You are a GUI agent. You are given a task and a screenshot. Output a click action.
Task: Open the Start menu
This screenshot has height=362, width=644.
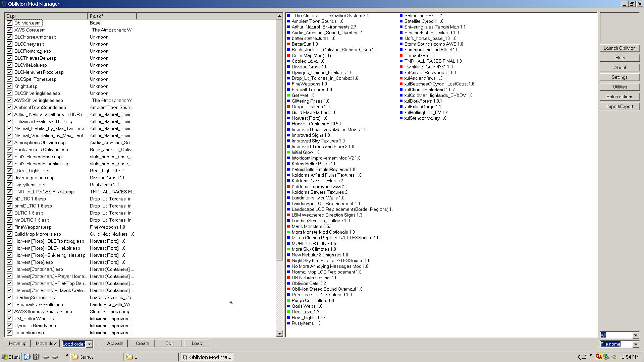coord(11,357)
